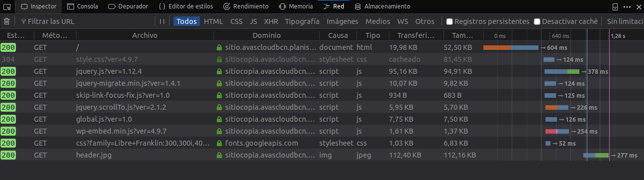Viewport: 644px width, 180px height.
Task: Filter requests by WS
Action: tap(402, 21)
